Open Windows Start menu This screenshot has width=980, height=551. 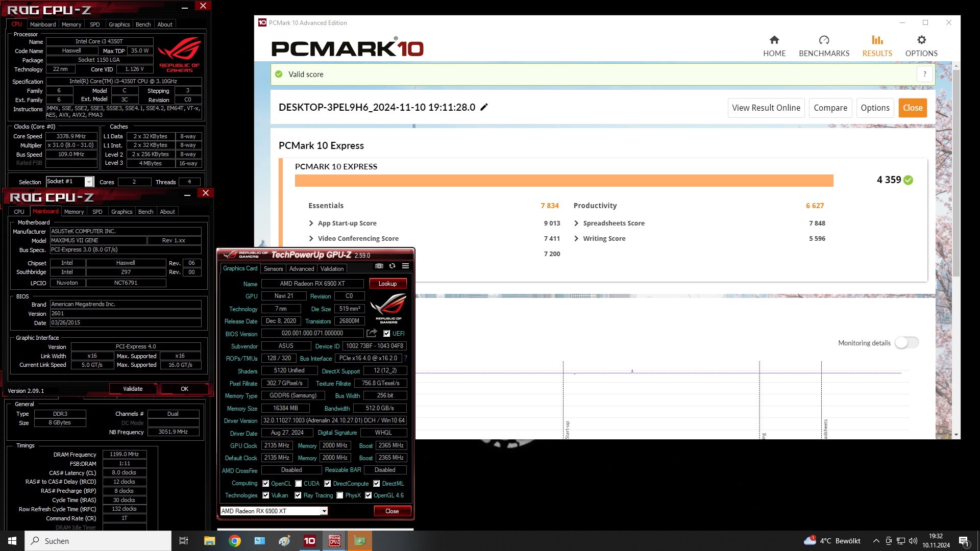coord(12,541)
